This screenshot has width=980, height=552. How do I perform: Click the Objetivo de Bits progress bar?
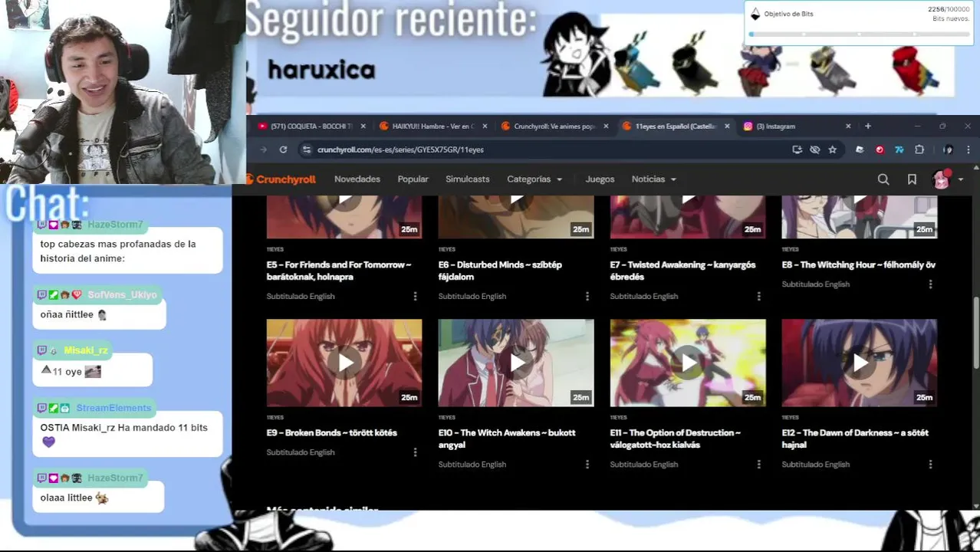(x=859, y=34)
